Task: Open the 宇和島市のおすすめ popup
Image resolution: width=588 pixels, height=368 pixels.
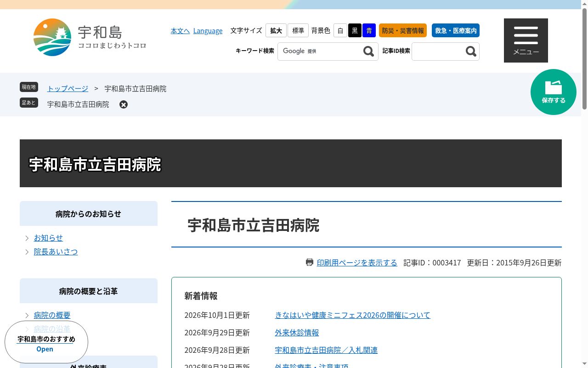Action: (x=46, y=342)
